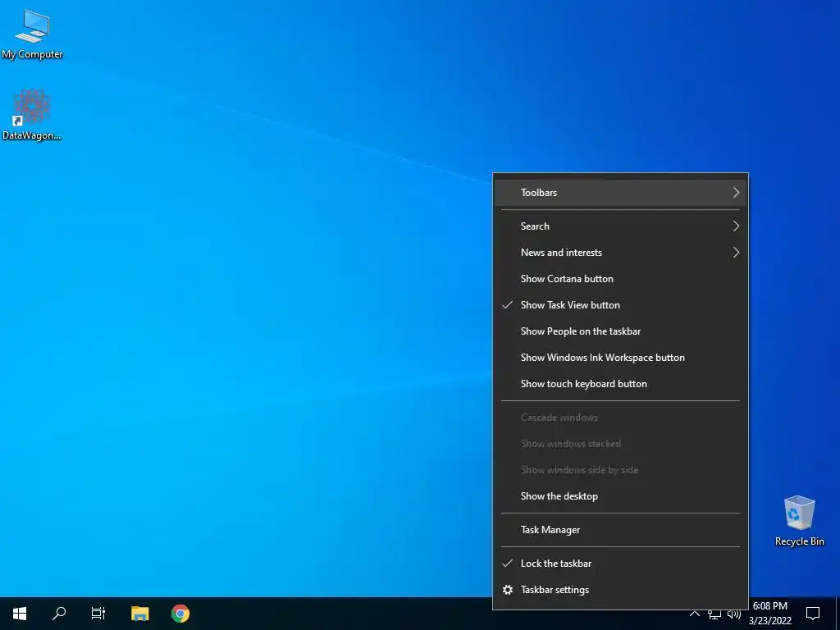Screen dimensions: 840x630
Task: Expand the Toolbars submenu
Action: pos(620,192)
